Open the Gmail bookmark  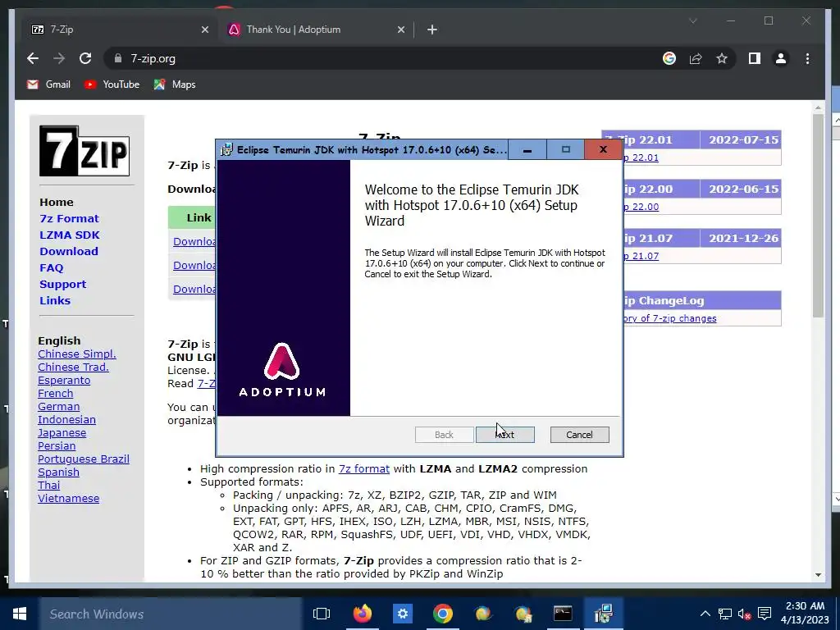click(x=48, y=84)
